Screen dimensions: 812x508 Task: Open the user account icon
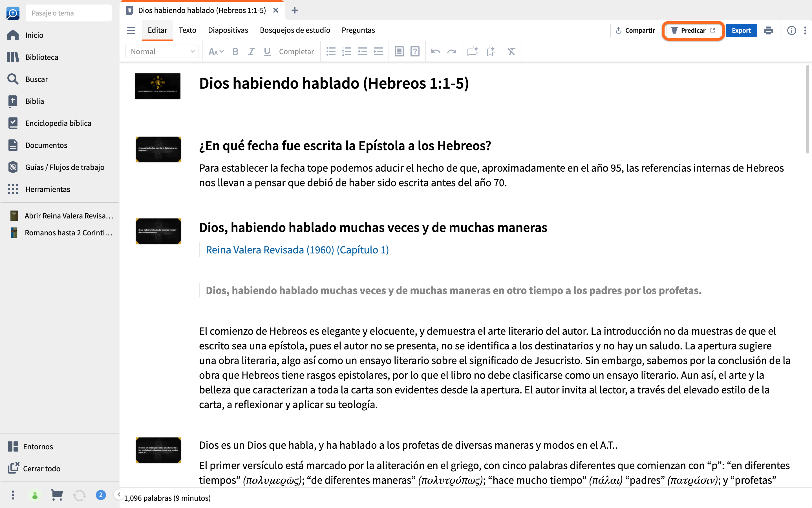(x=35, y=495)
